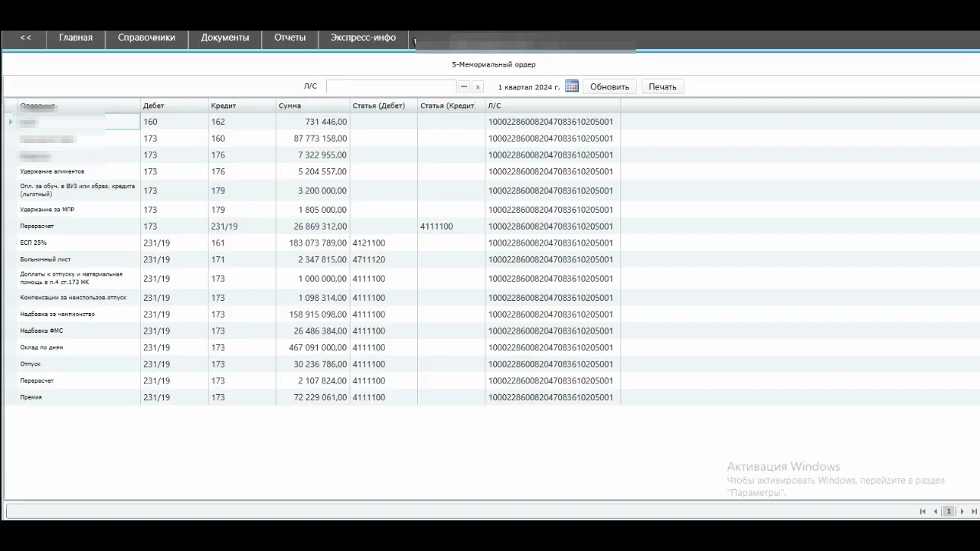The image size is (980, 551).
Task: Click the 4121100 debit article cell
Action: 384,243
